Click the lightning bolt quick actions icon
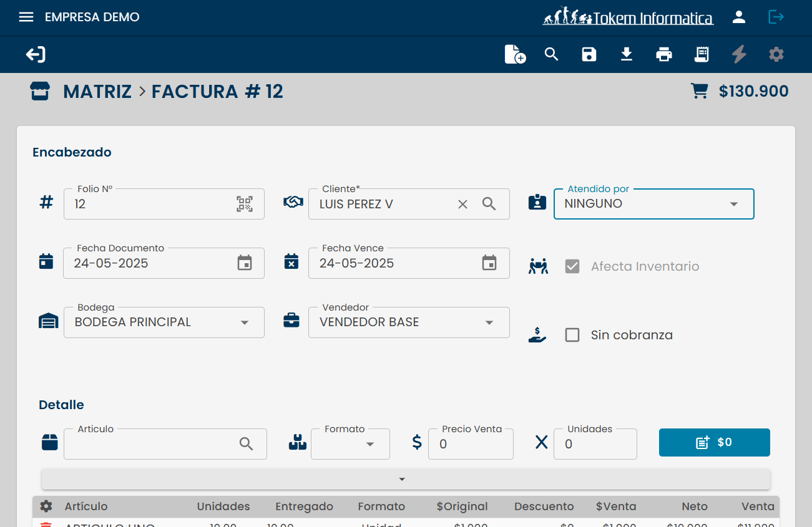Image resolution: width=812 pixels, height=527 pixels. pos(739,54)
